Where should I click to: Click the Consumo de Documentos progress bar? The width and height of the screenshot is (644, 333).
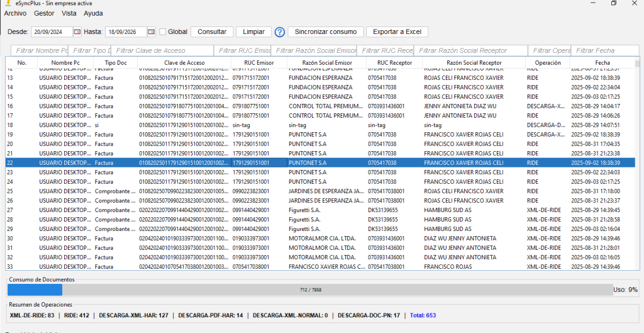click(x=309, y=290)
